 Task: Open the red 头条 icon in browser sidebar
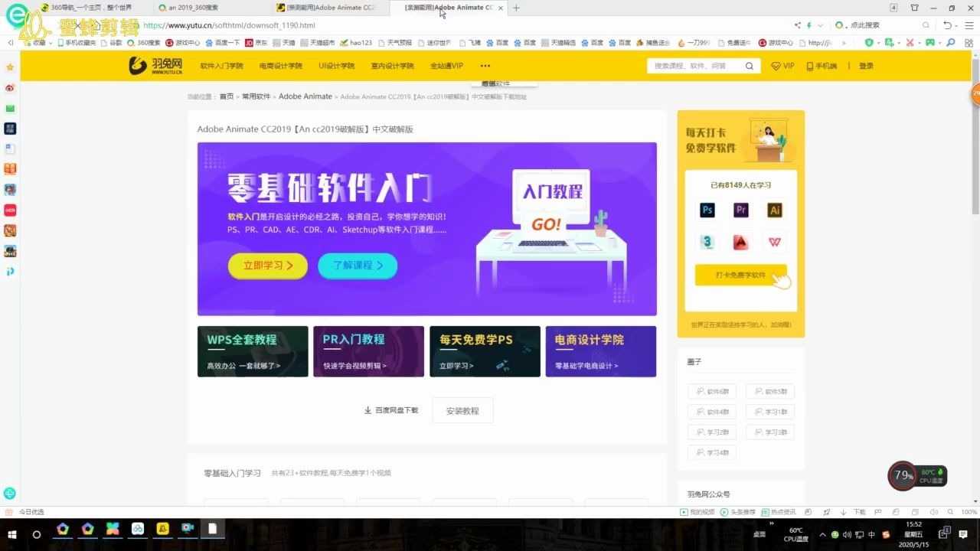(x=10, y=210)
